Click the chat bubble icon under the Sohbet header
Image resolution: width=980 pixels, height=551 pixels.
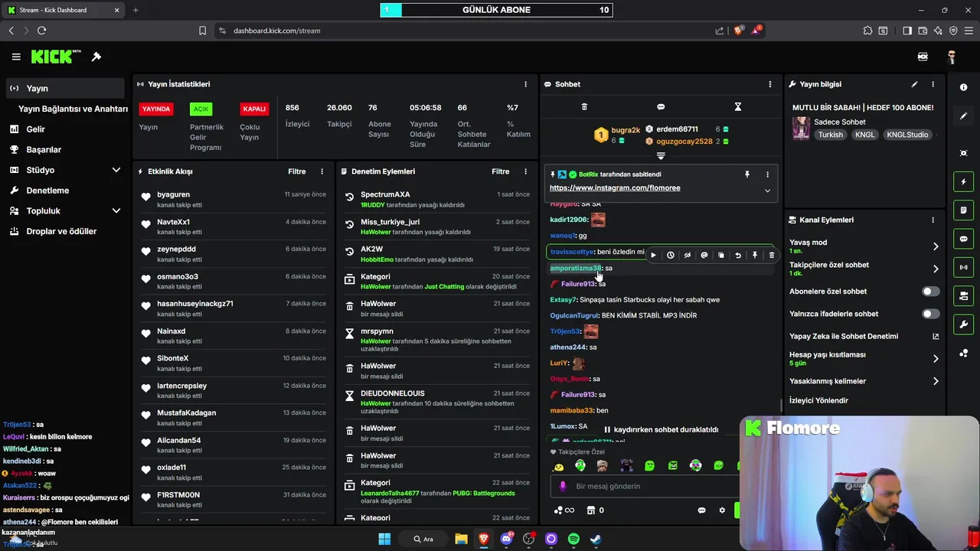click(x=661, y=107)
